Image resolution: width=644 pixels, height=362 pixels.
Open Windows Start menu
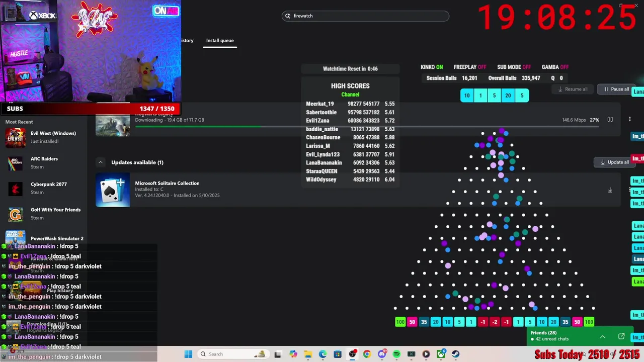pyautogui.click(x=188, y=354)
